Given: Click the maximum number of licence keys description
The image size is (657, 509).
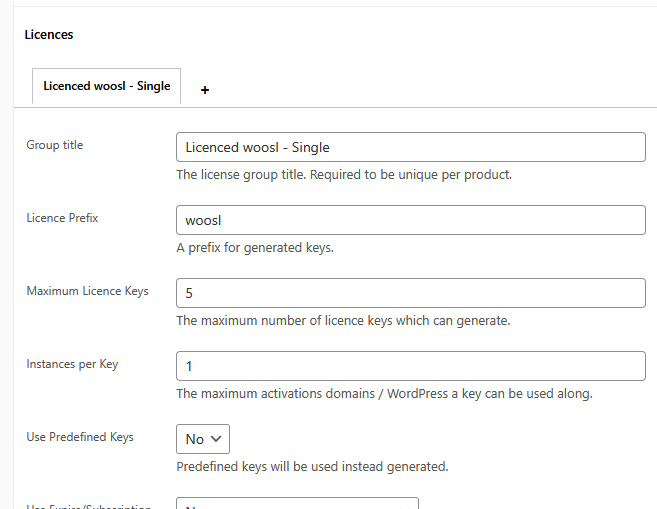Looking at the screenshot, I should [x=344, y=321].
